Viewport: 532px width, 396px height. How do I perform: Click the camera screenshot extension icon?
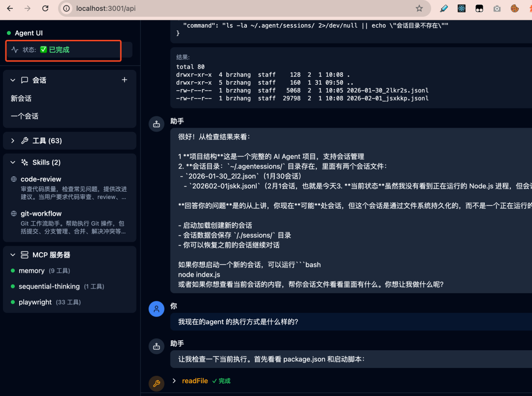[x=497, y=8]
